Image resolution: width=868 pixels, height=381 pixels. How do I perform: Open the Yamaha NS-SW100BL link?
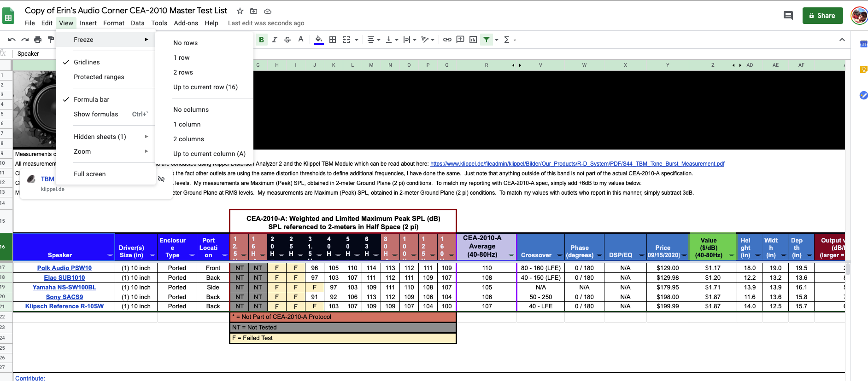65,287
